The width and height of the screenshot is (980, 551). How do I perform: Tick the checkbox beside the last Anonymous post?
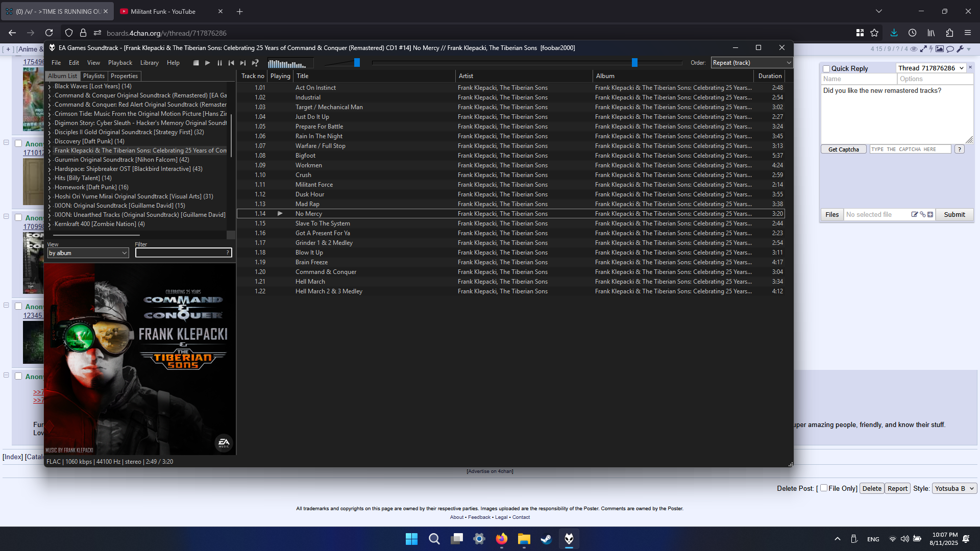pyautogui.click(x=18, y=377)
